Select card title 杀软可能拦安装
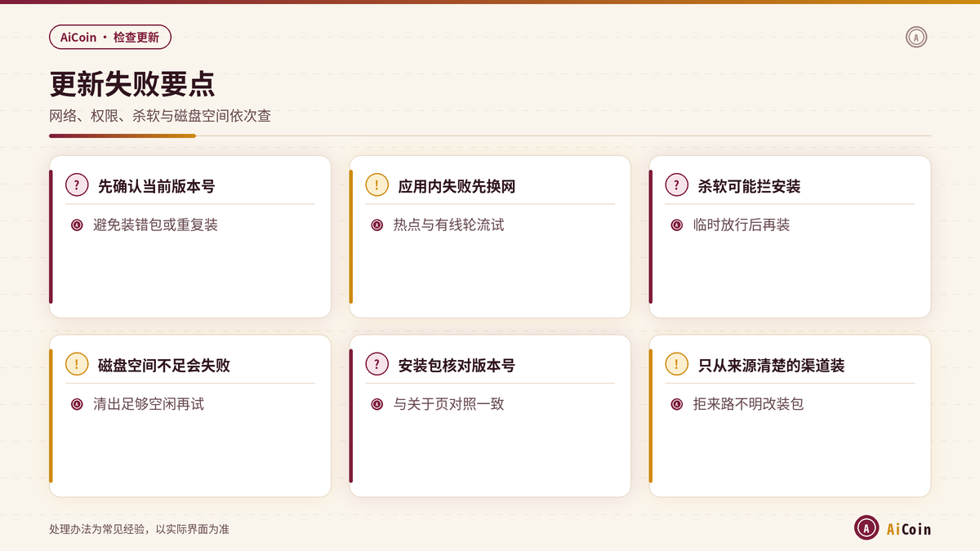The height and width of the screenshot is (551, 980). click(749, 186)
